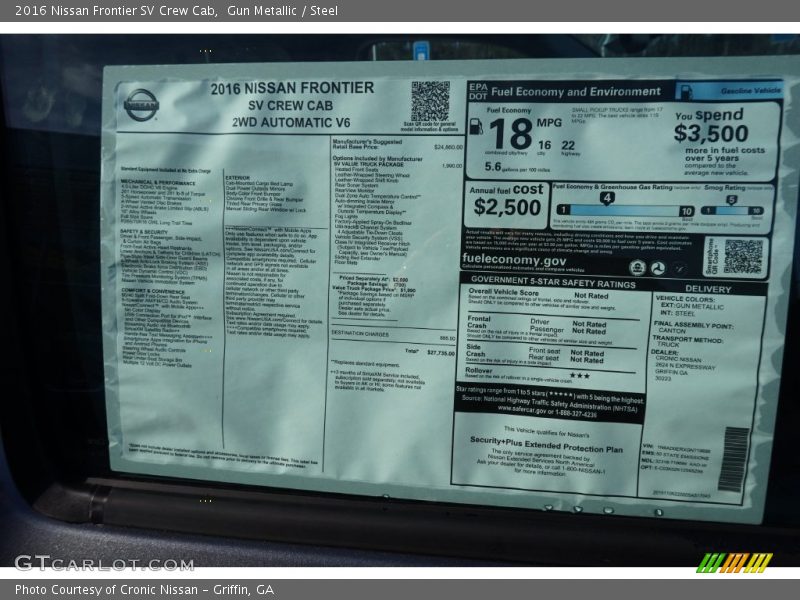Screen dimensions: 800x600
Task: Click the '22' highway MPG value
Action: [x=568, y=145]
